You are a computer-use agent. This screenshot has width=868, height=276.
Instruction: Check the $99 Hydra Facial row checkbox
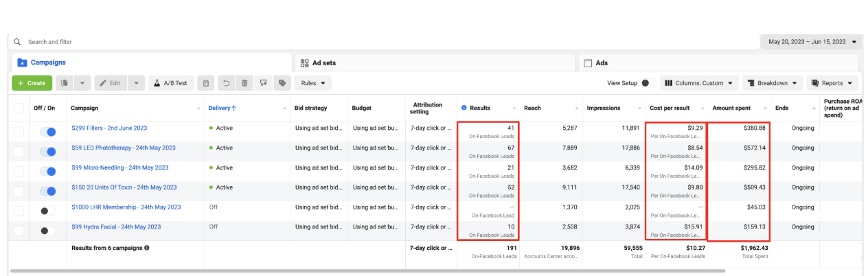click(19, 231)
